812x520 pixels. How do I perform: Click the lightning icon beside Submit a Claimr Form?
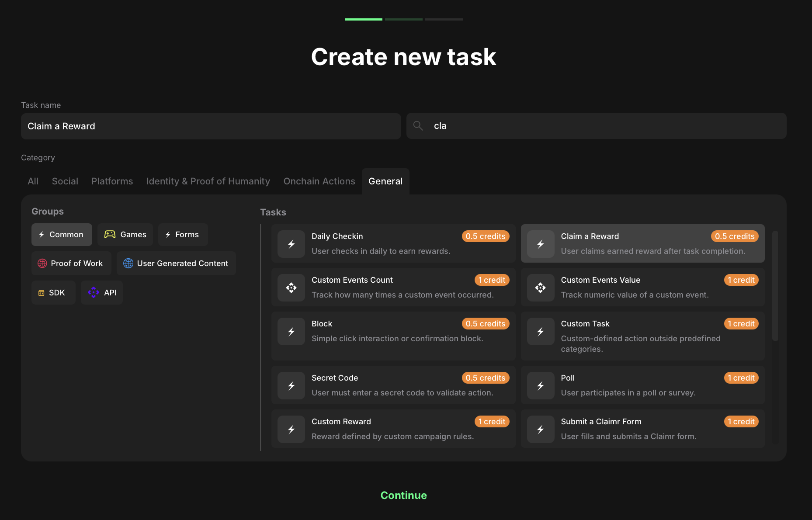point(541,430)
